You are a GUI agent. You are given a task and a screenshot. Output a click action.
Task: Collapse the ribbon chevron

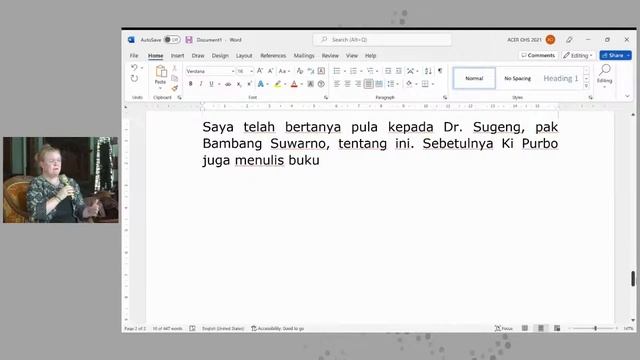pyautogui.click(x=627, y=96)
